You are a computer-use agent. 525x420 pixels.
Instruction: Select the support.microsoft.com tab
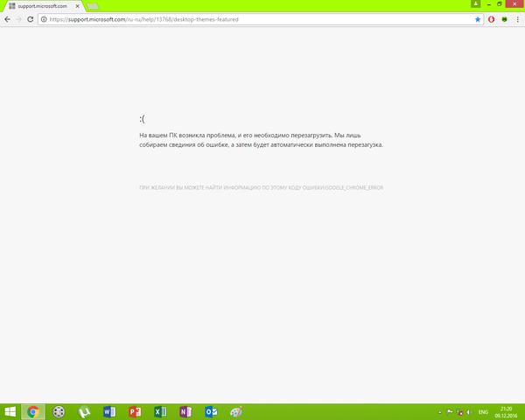[x=39, y=5]
